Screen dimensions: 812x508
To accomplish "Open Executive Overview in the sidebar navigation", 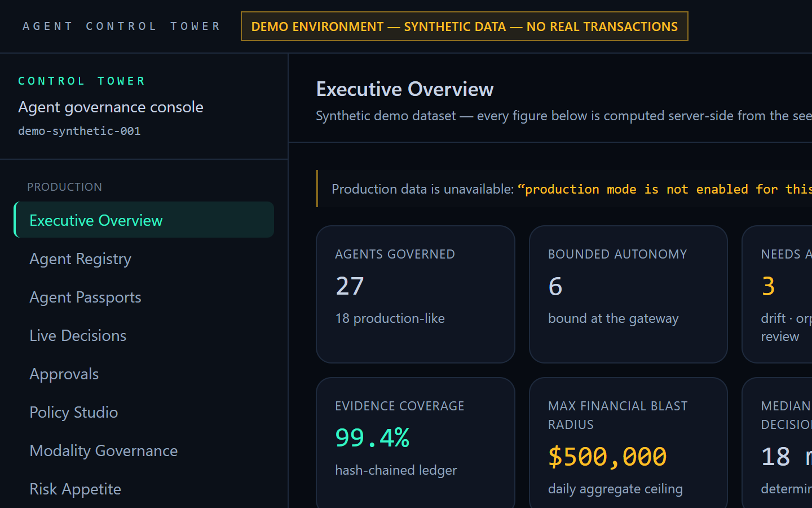I will [x=144, y=220].
